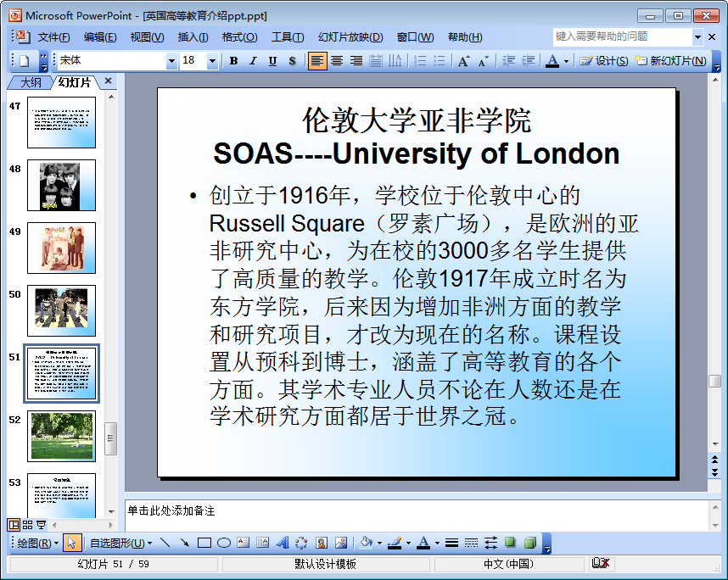
Task: Decrease font size with small A icon
Action: (483, 61)
